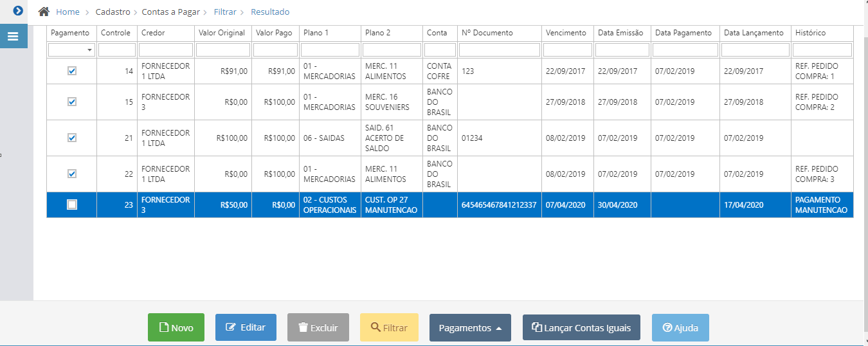Check the Pagamento checkbox for Controle 23

(x=72, y=205)
